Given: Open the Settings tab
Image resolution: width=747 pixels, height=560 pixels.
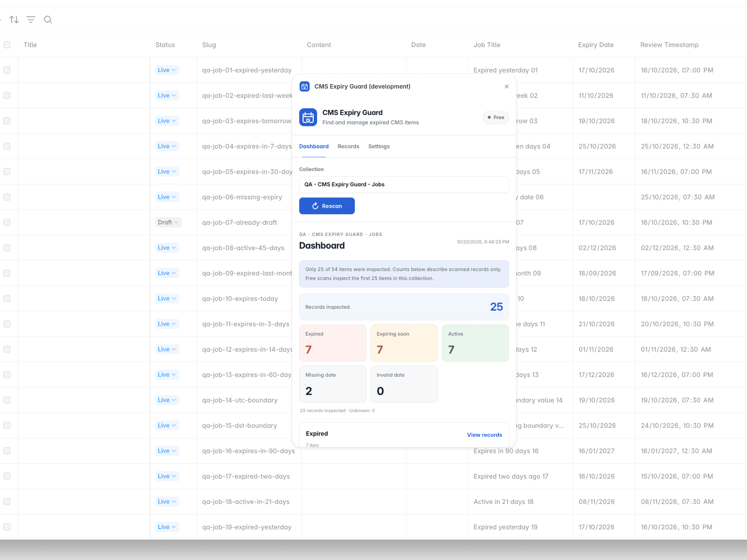Looking at the screenshot, I should pyautogui.click(x=379, y=147).
